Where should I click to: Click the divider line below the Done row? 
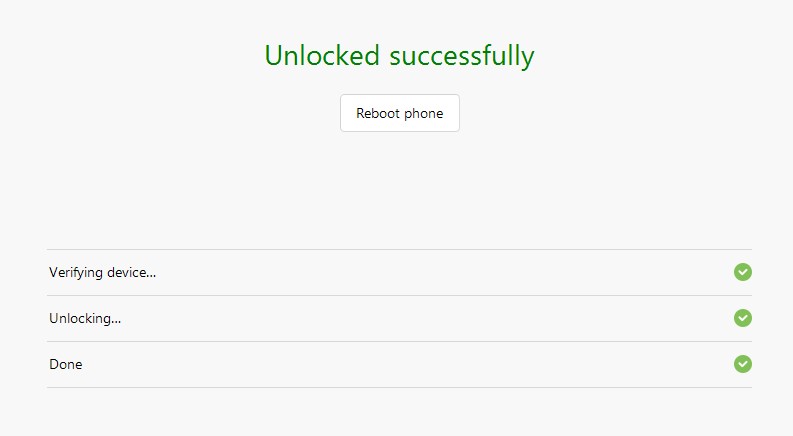pyautogui.click(x=400, y=387)
